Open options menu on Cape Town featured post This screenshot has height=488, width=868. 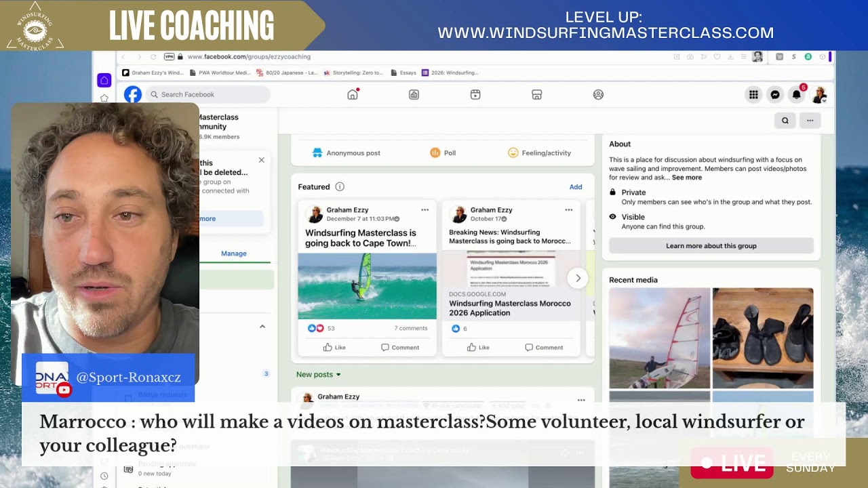coord(425,210)
